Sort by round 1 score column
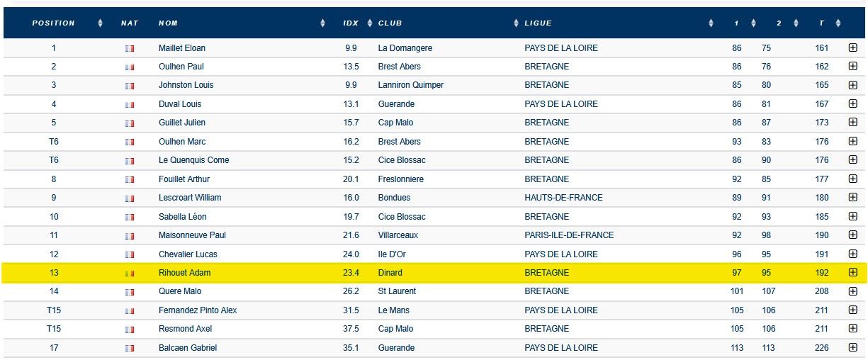The image size is (868, 360). tap(737, 23)
